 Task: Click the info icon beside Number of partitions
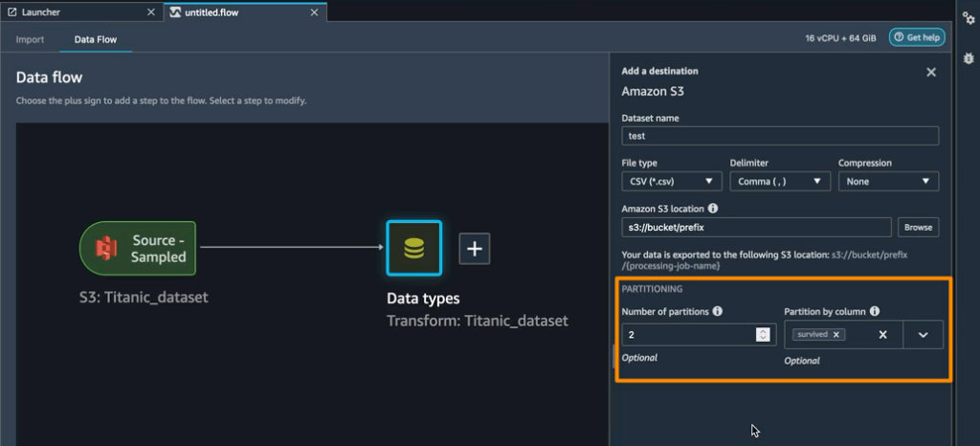click(x=718, y=311)
